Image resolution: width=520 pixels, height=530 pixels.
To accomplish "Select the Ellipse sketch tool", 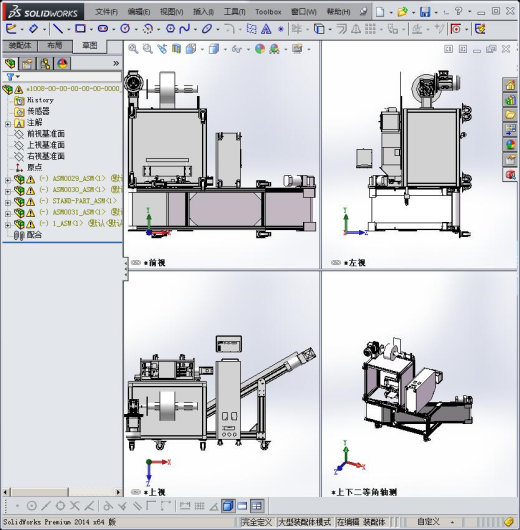I will (207, 29).
